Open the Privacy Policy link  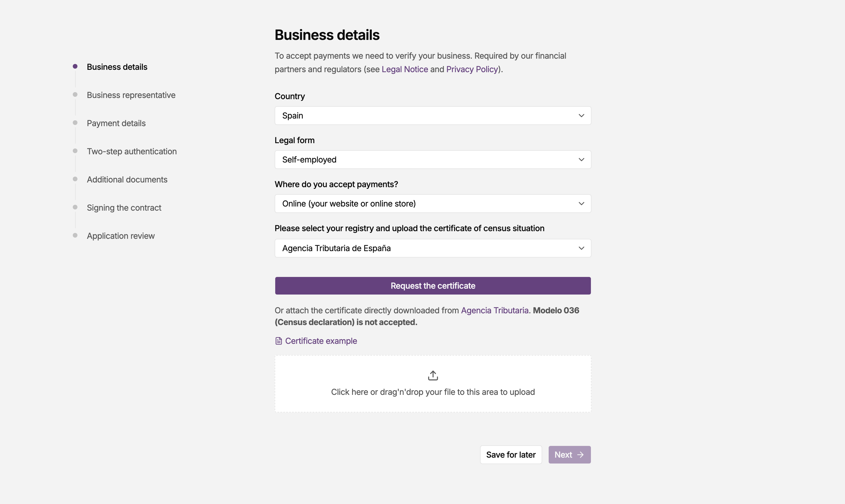point(472,69)
